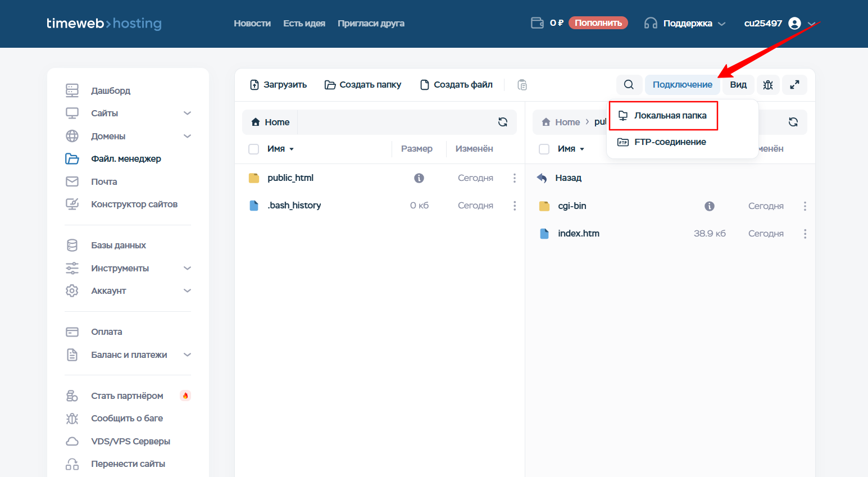868x477 pixels.
Task: Open the Поддержка dropdown
Action: coord(685,23)
